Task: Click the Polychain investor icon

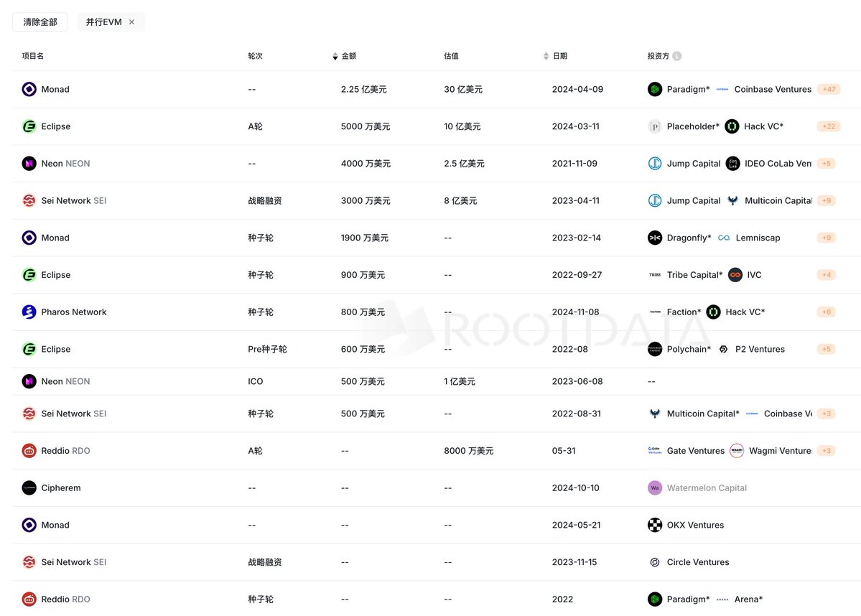Action: (654, 349)
